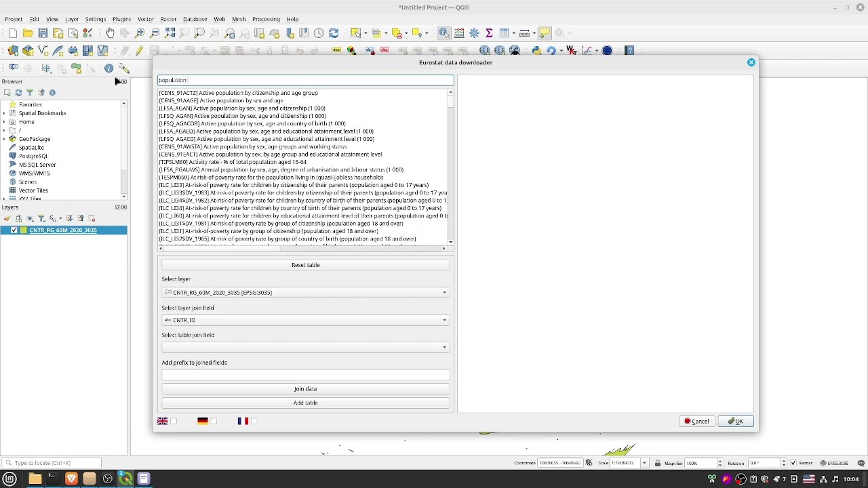The image size is (868, 488).
Task: Select '[LFSA_PGAUWS] Annual population' dataset row
Action: pos(281,169)
